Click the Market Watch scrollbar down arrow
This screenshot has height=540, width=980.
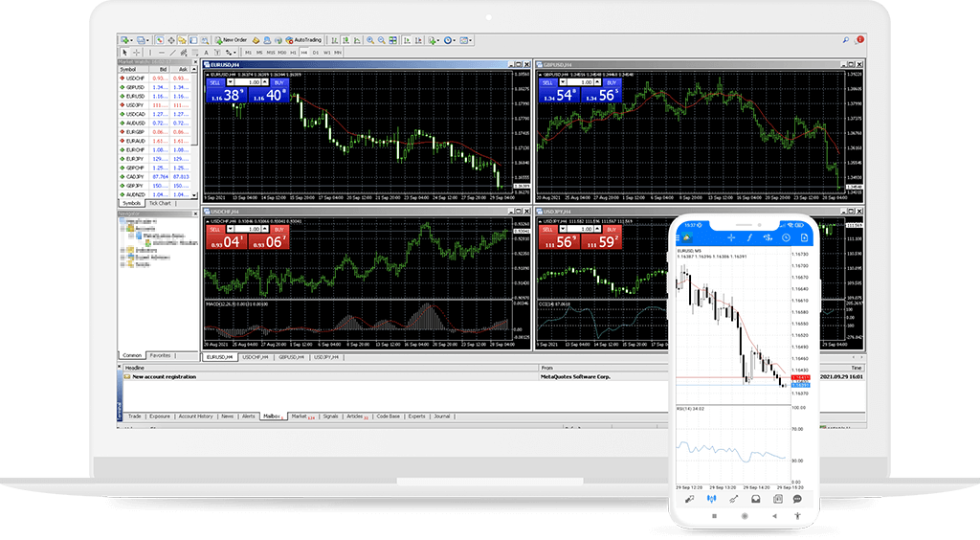195,195
